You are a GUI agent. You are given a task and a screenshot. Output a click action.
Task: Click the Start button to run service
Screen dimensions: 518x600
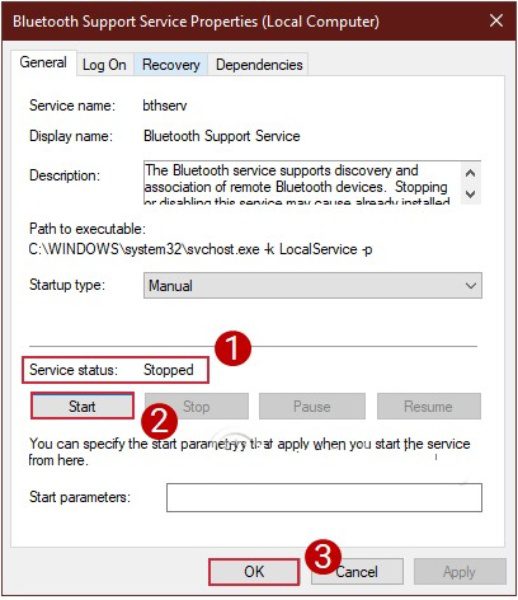click(x=82, y=406)
